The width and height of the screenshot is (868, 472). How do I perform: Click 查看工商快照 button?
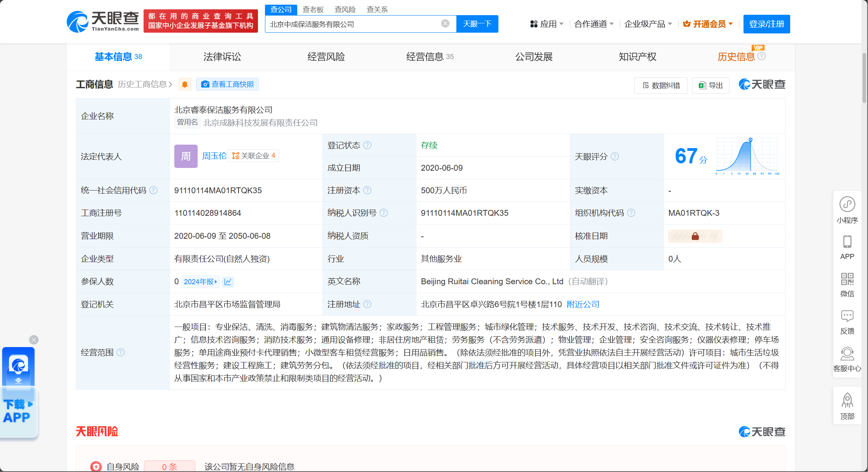[x=228, y=84]
